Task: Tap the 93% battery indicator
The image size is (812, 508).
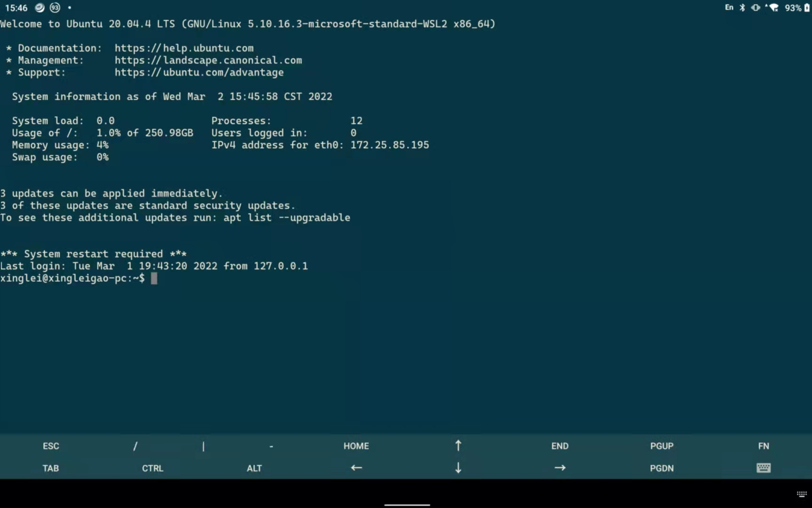Action: coord(797,8)
